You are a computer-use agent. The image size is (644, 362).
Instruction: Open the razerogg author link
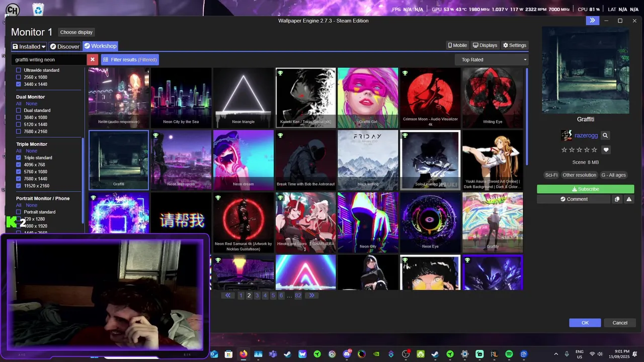[x=586, y=135]
